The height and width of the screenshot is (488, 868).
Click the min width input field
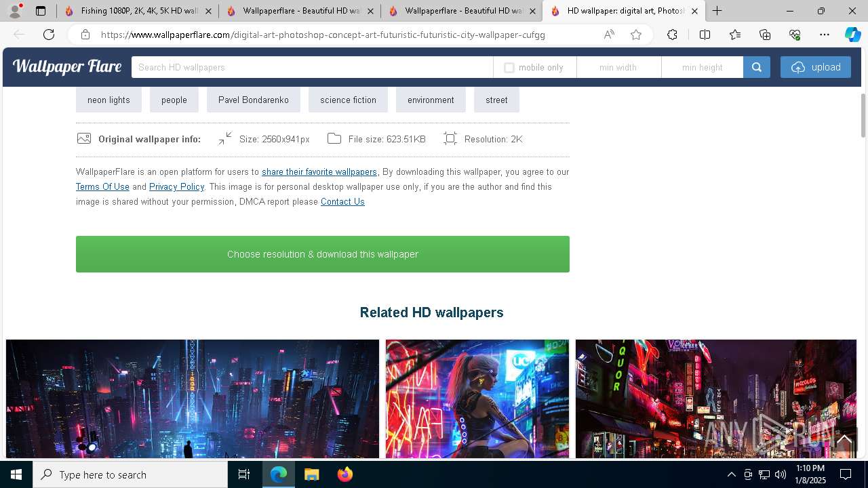618,67
